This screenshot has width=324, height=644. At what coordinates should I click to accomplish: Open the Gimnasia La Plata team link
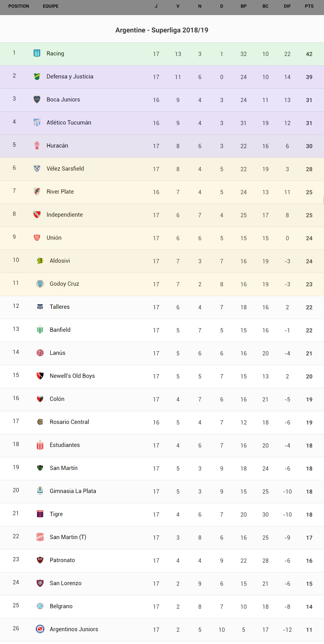click(x=73, y=491)
